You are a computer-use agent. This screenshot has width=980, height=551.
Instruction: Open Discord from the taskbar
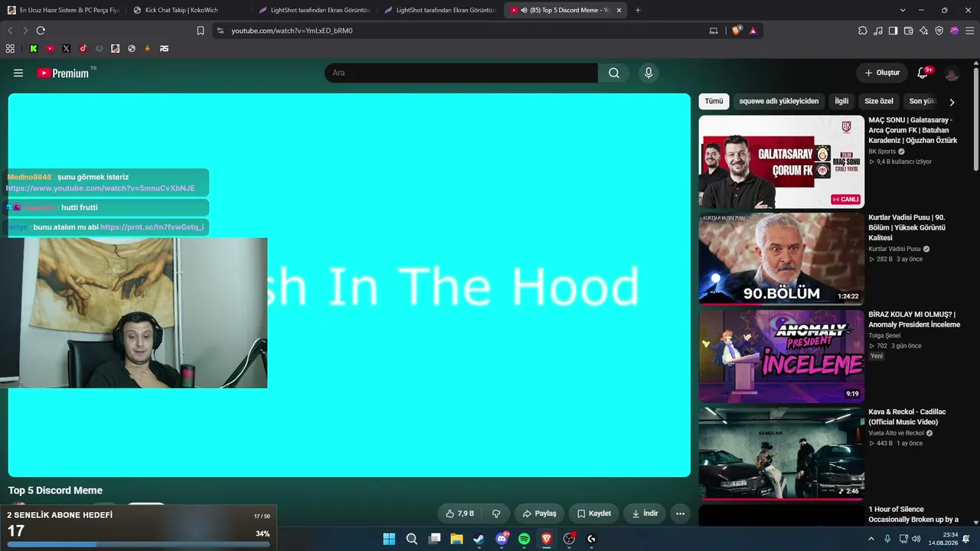click(502, 539)
